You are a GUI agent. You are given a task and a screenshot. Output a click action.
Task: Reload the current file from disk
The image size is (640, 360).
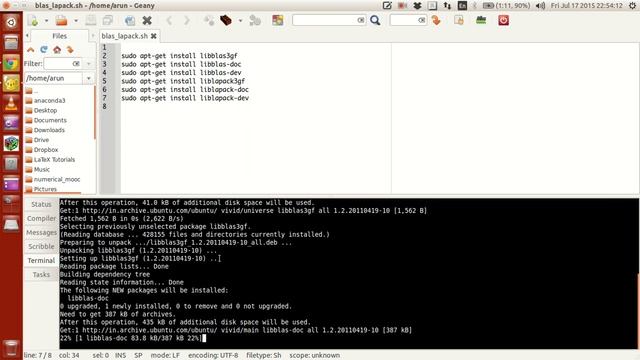[130, 20]
